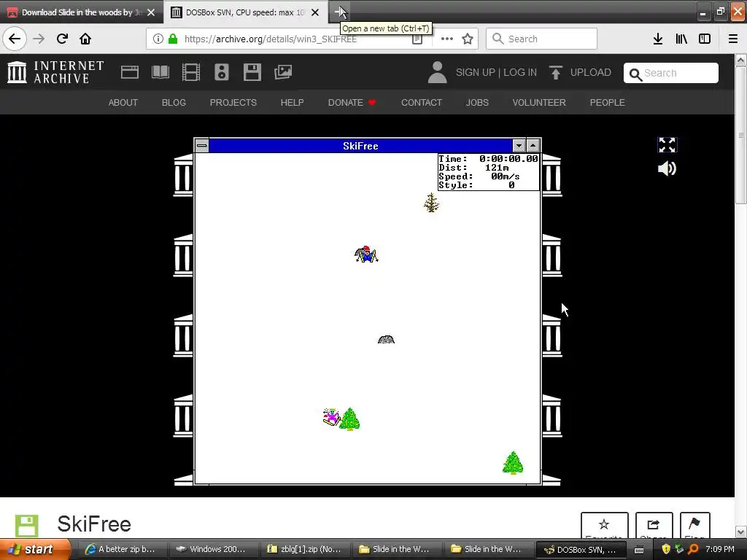Open Internet Archive software floppy icon
Image resolution: width=747 pixels, height=560 pixels.
pyautogui.click(x=252, y=72)
